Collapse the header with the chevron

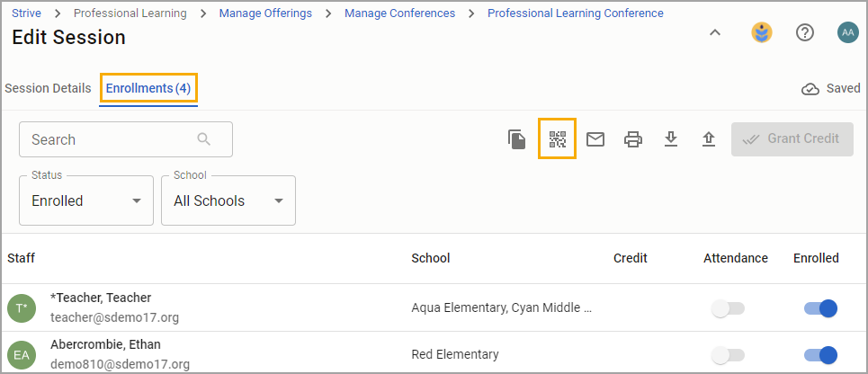pos(715,33)
